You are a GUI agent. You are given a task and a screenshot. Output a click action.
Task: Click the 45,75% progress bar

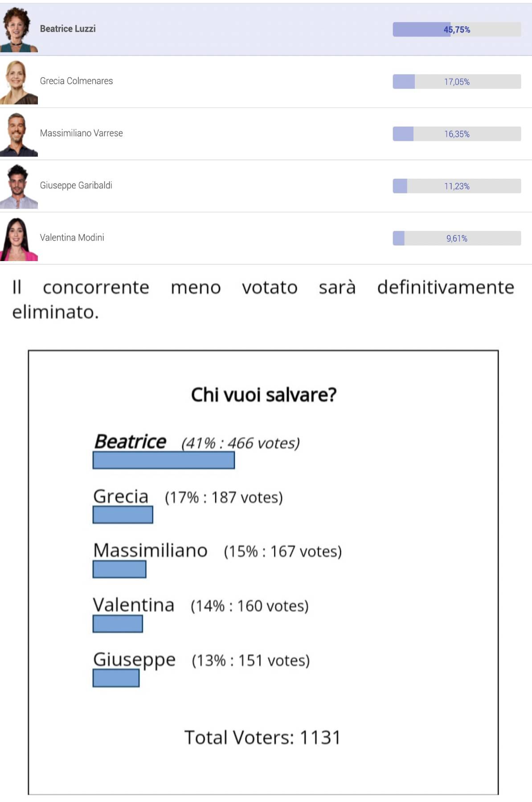(x=457, y=29)
